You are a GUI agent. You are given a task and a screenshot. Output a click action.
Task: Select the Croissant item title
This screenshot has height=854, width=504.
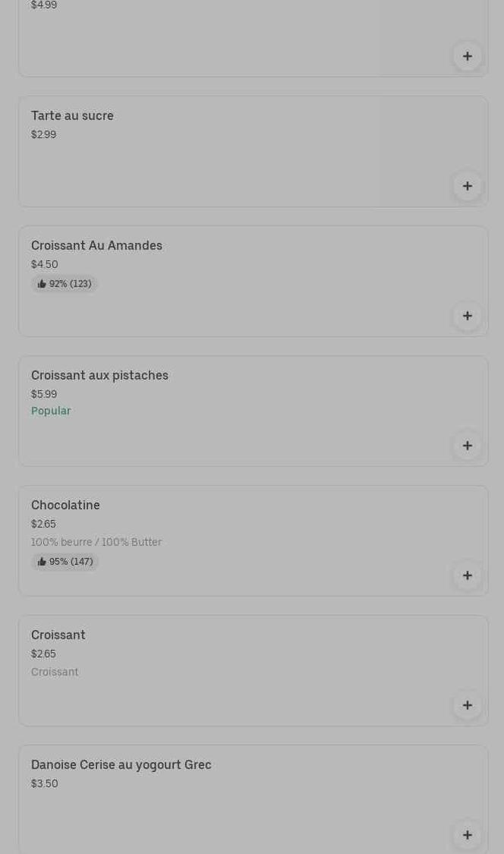(58, 635)
